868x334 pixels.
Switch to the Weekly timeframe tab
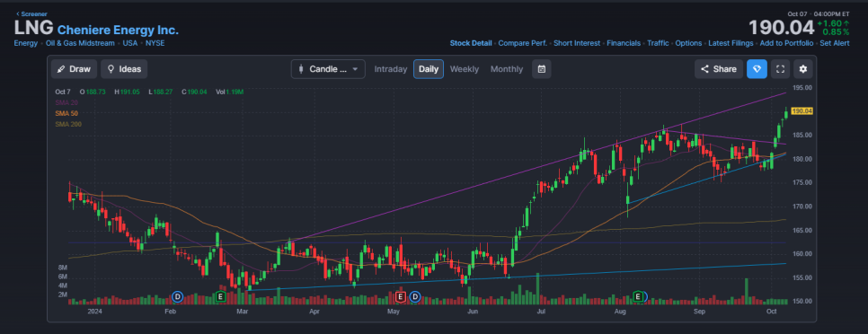click(464, 69)
